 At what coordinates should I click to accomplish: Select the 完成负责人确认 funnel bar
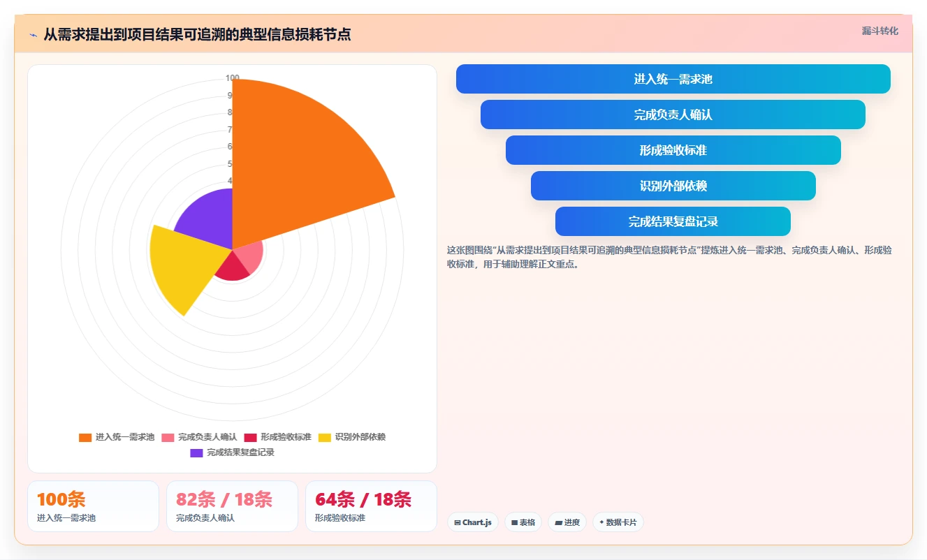673,115
